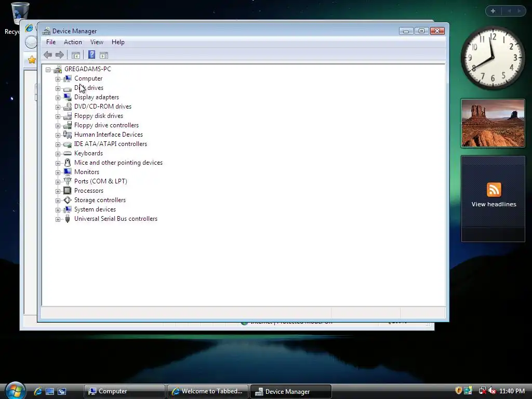
Task: Expand the Floppy disk drives node
Action: 58,116
